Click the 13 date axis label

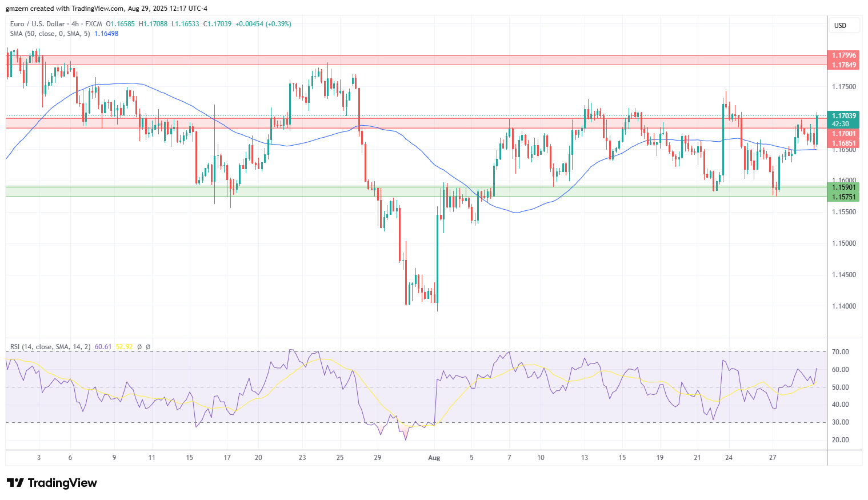585,458
